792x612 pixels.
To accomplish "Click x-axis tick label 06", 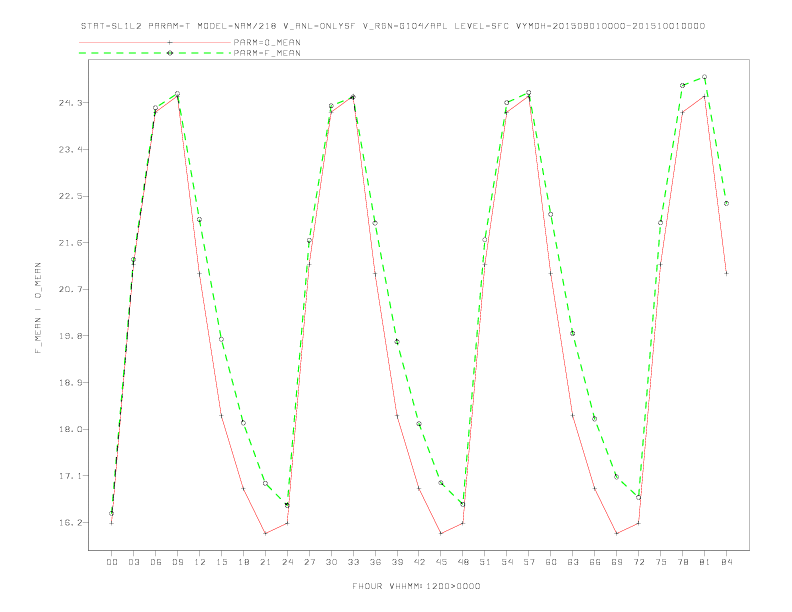I will click(x=156, y=562).
